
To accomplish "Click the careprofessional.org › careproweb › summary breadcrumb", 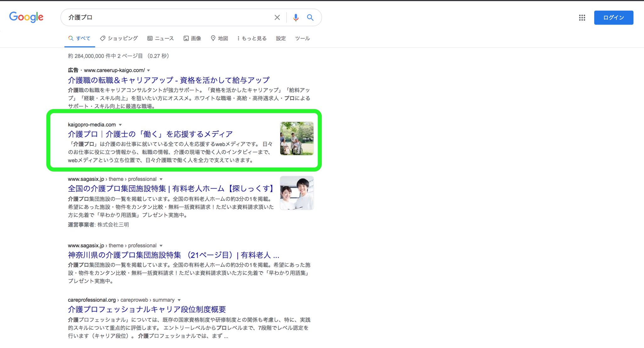I will pos(121,300).
